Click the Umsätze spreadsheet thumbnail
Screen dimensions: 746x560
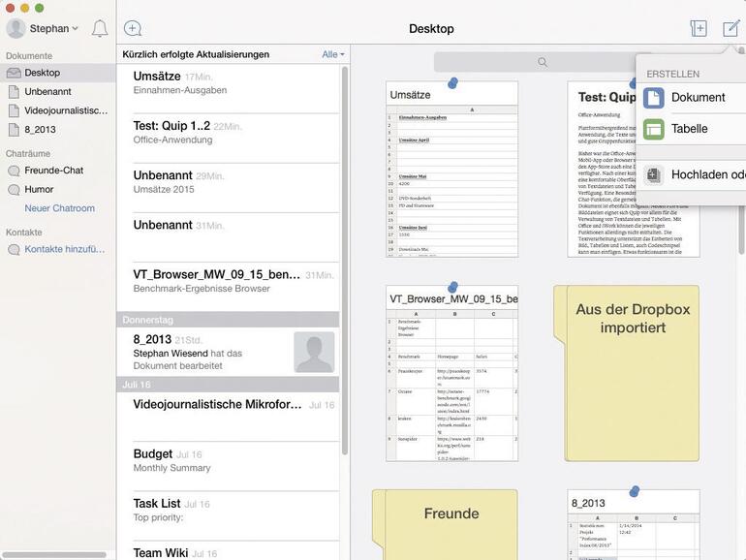coord(452,169)
